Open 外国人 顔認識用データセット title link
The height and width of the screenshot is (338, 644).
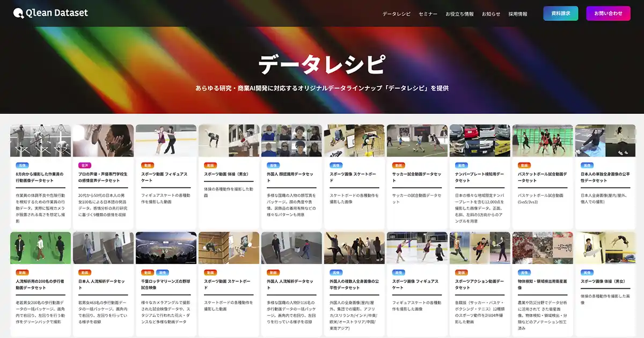click(x=290, y=174)
